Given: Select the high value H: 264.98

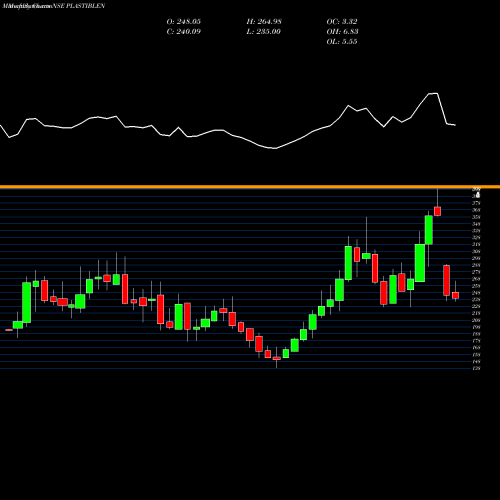Looking at the screenshot, I should click(264, 22).
